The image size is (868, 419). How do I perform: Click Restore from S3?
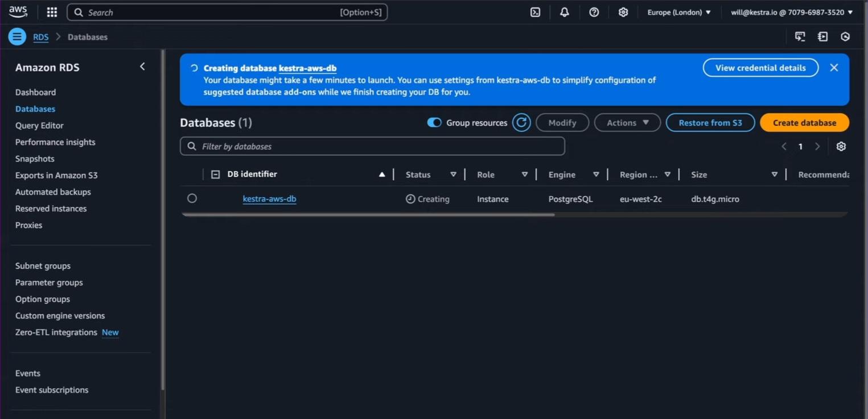point(710,123)
